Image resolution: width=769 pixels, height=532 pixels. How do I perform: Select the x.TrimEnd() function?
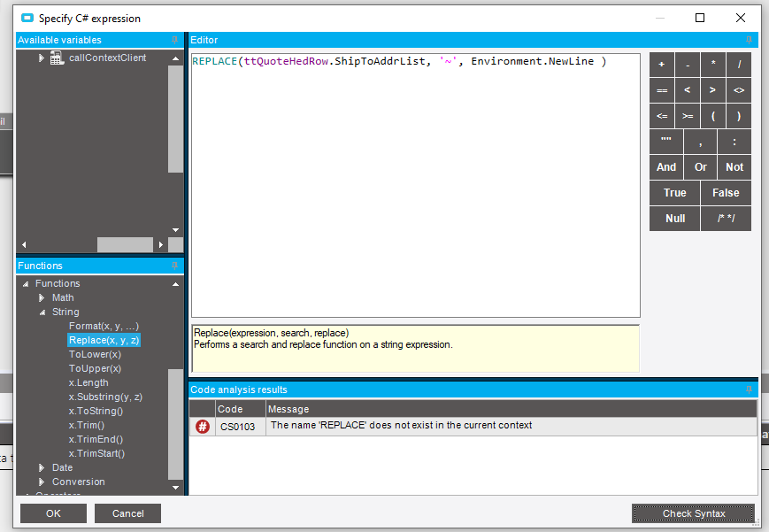pos(96,440)
